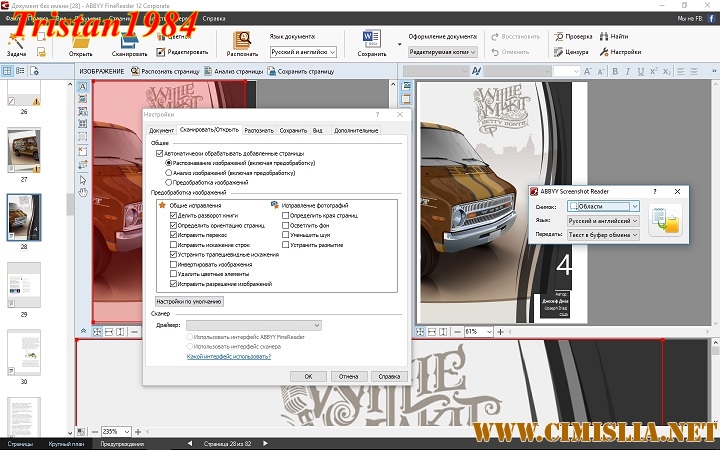This screenshot has height=450, width=720.
Task: Open the Передать dropdown in Screenshot Reader
Action: [x=602, y=235]
